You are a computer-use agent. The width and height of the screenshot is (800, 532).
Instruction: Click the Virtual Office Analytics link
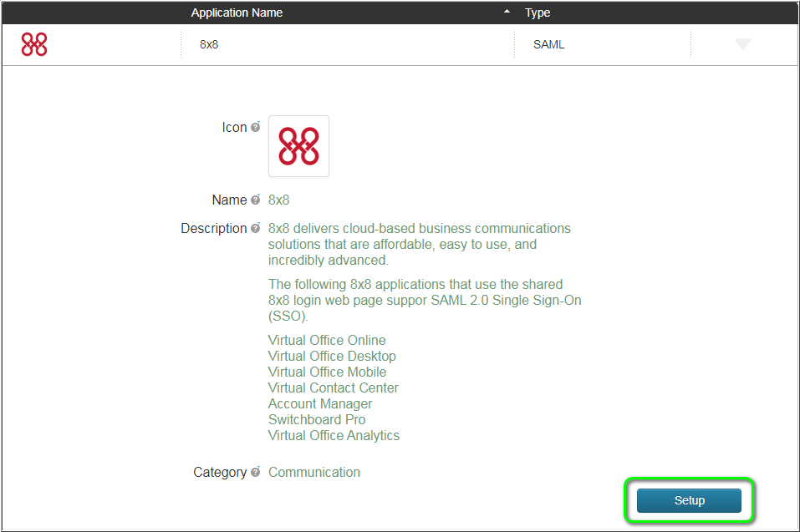point(334,435)
